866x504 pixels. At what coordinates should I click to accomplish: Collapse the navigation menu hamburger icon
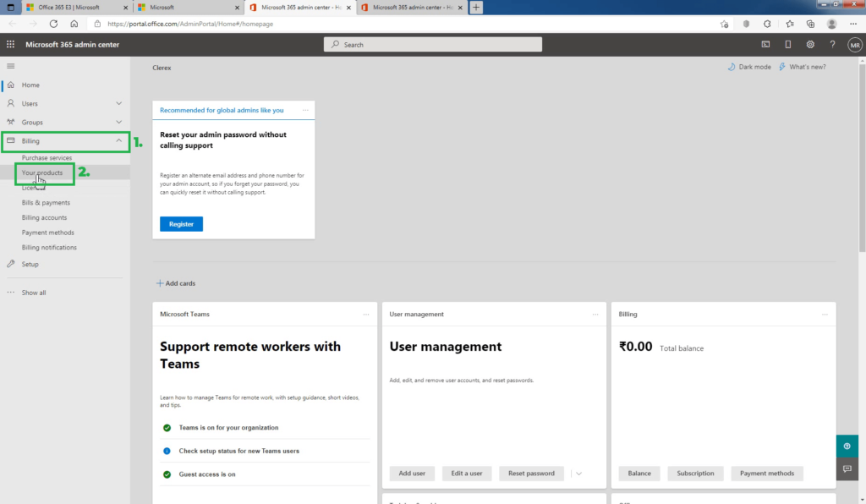pyautogui.click(x=10, y=66)
